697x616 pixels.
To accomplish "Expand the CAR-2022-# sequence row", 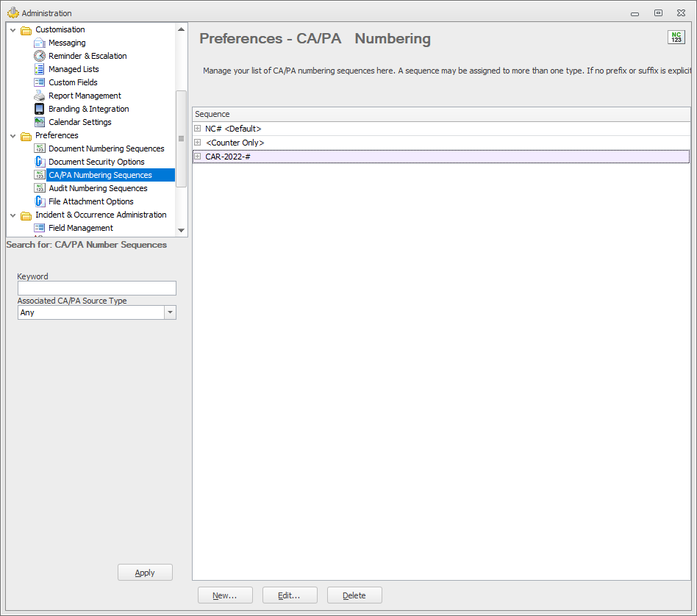I will [x=197, y=157].
